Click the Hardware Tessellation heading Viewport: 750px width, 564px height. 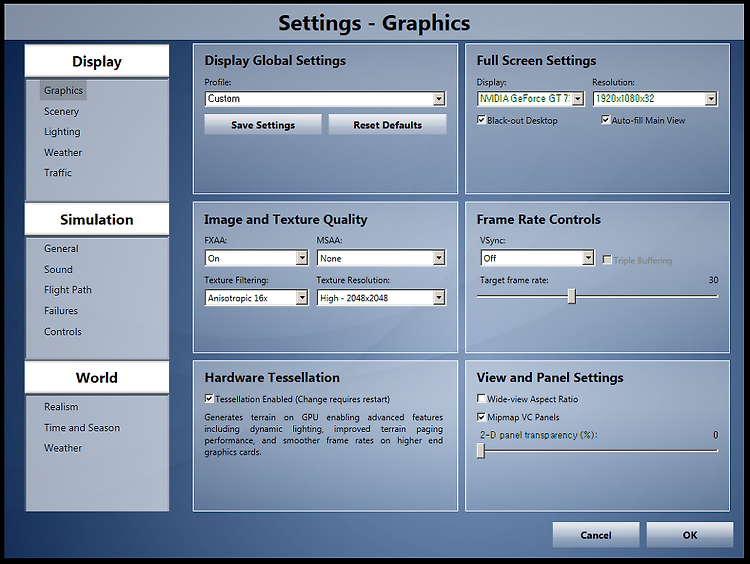[272, 377]
